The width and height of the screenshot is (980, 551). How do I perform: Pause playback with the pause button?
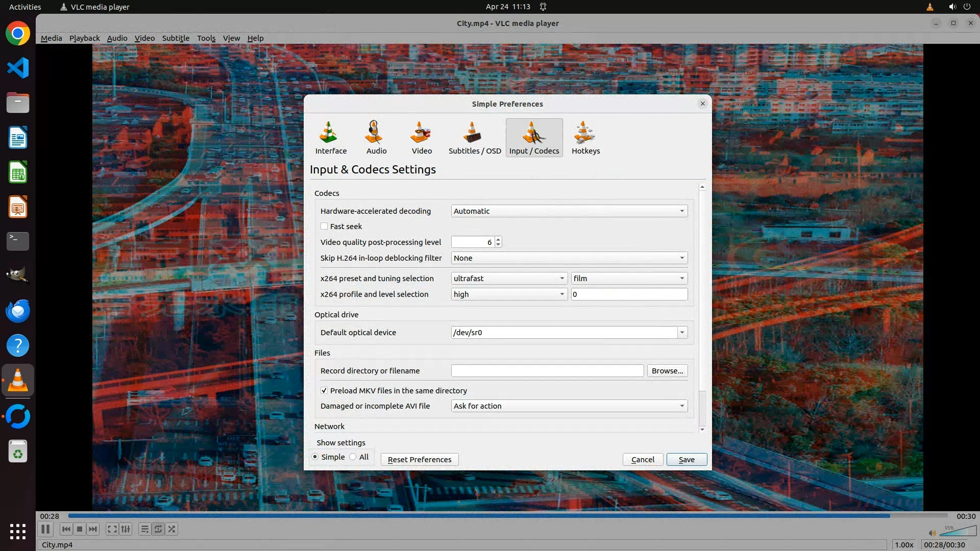pos(45,529)
